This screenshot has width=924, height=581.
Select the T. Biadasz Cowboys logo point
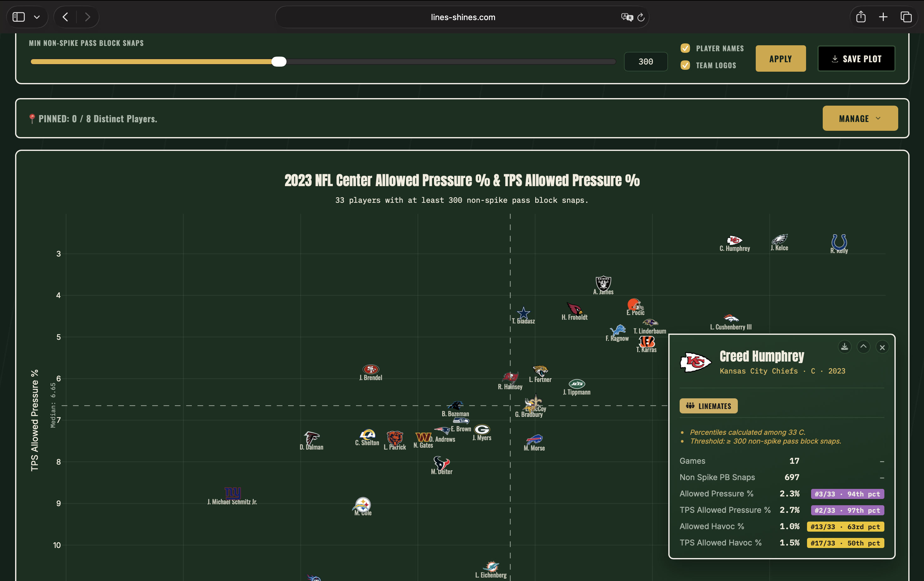(x=523, y=313)
